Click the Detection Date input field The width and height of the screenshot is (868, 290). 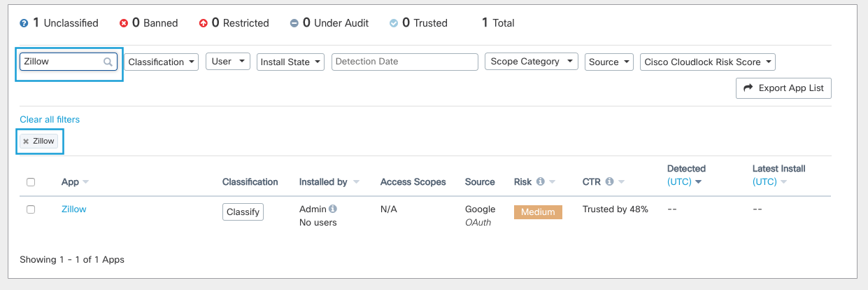(x=404, y=62)
